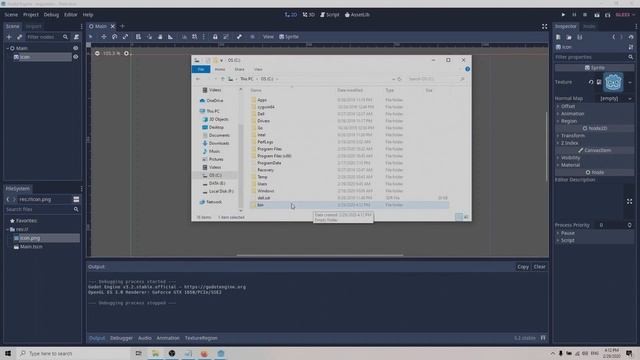This screenshot has width=640, height=360.
Task: Select Program Files folder in Explorer window
Action: click(269, 149)
